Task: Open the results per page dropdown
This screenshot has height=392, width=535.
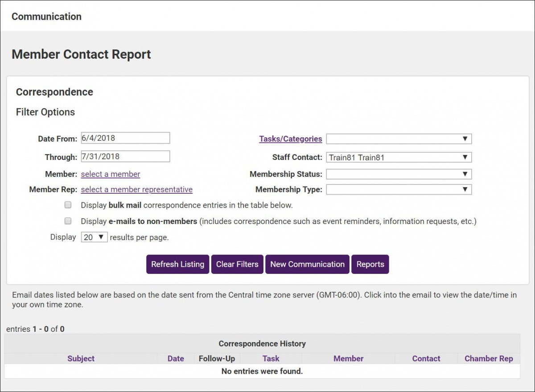Action: click(x=94, y=237)
